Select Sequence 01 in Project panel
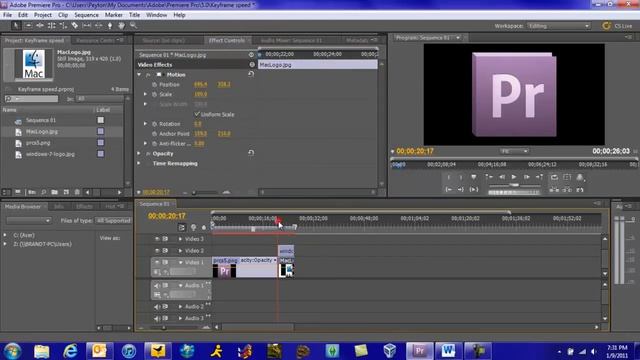This screenshot has width=640, height=360. (x=40, y=120)
